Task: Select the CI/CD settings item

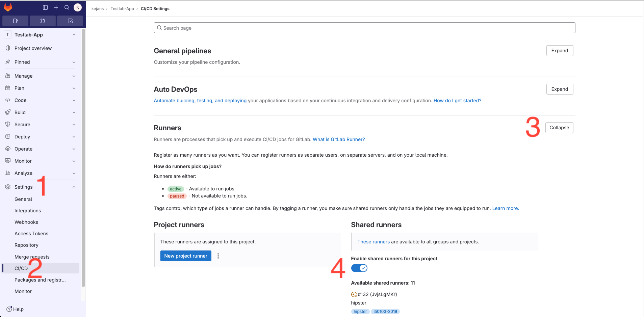Action: coord(41,268)
